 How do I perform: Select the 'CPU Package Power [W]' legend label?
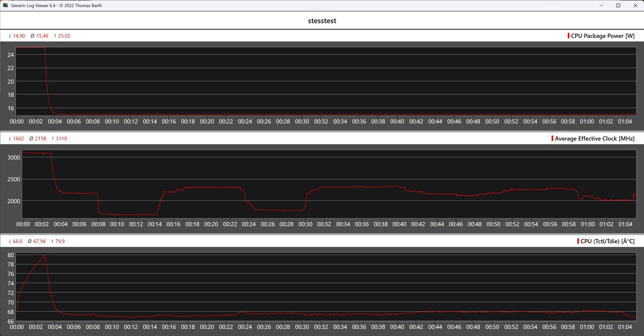pyautogui.click(x=603, y=36)
